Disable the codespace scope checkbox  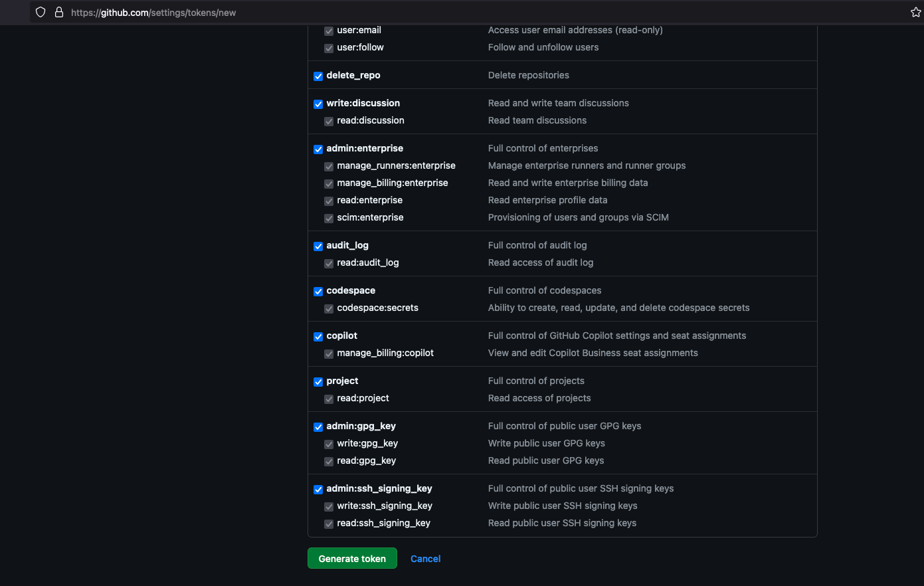[x=318, y=292]
